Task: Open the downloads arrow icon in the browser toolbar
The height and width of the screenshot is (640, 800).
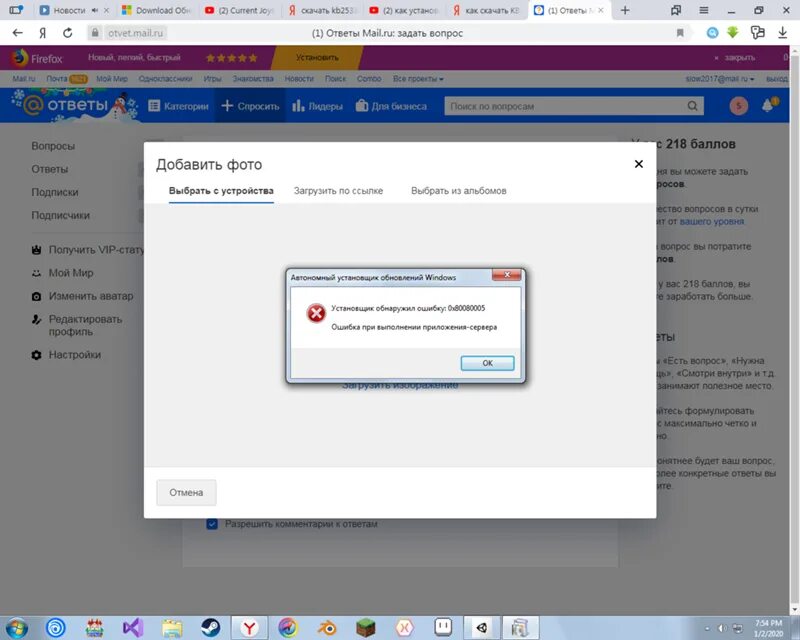Action: coord(782,33)
